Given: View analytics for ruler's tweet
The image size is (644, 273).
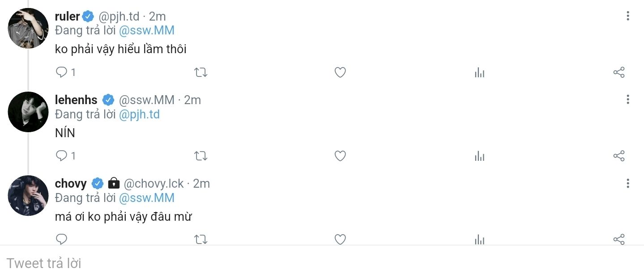Looking at the screenshot, I should [479, 72].
